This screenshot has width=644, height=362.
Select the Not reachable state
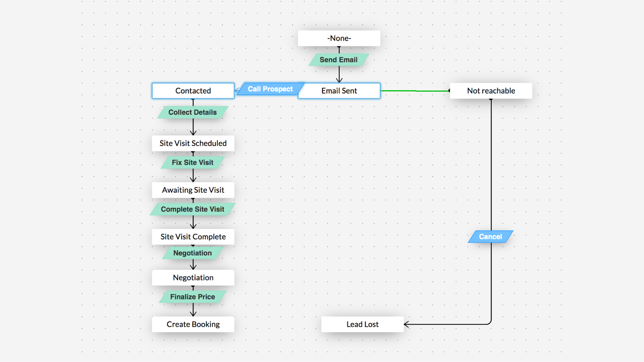point(491,91)
